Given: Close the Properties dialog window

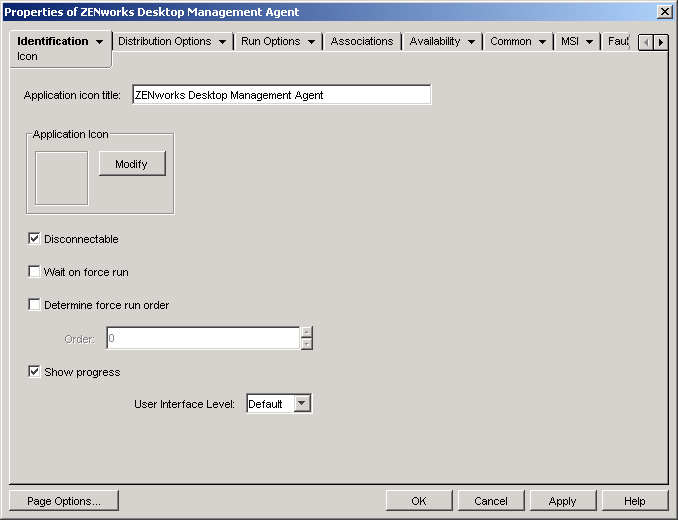Looking at the screenshot, I should [664, 11].
